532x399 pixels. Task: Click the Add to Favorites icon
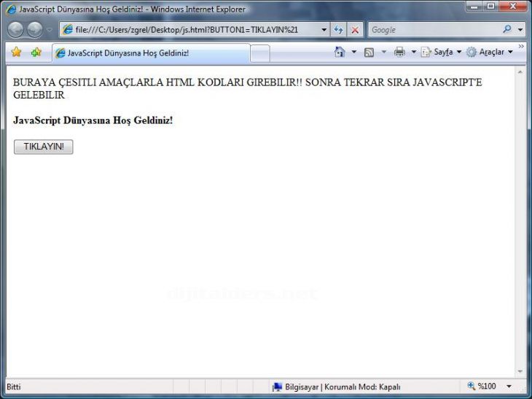tap(36, 53)
